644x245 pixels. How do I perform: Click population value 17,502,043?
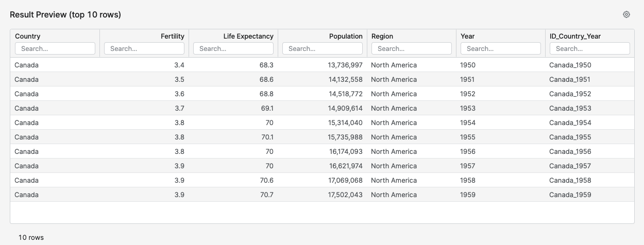345,195
